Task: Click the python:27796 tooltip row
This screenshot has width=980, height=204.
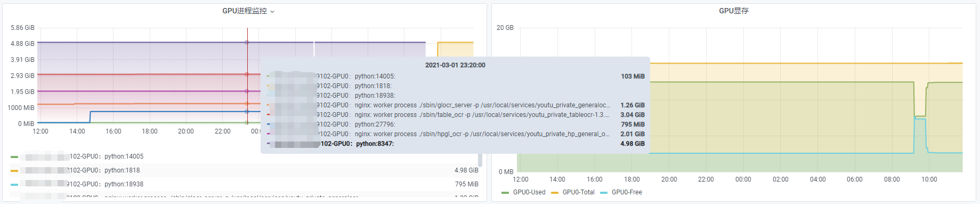Action: 456,124
